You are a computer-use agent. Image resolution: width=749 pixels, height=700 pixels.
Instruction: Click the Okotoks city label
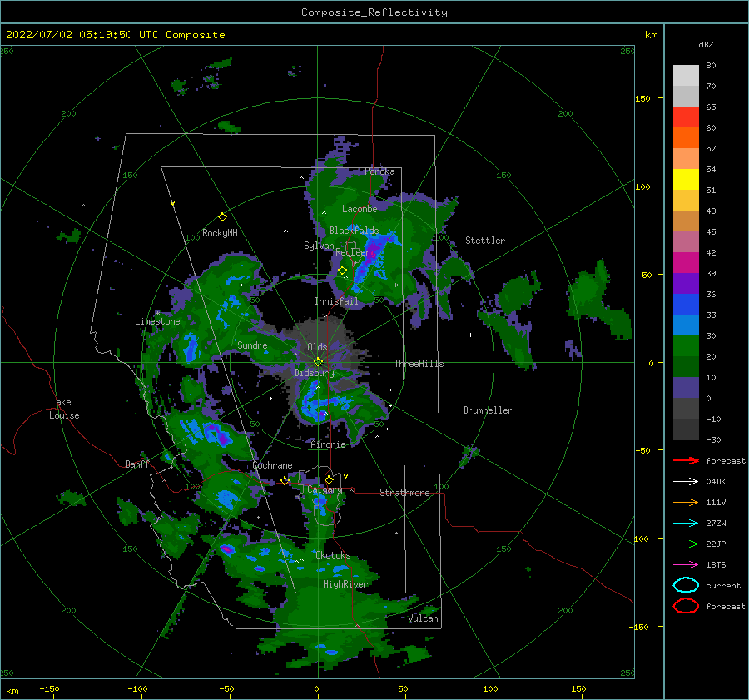[x=333, y=555]
